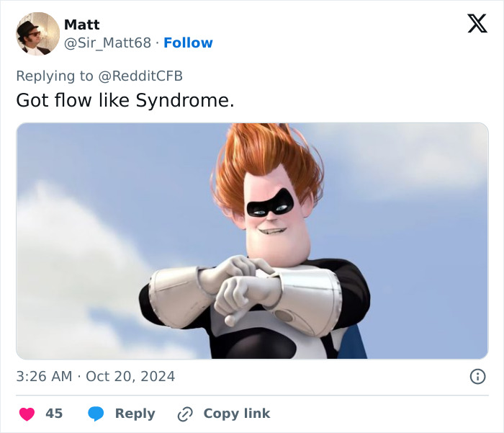Open the @Sir_Matt68 handle
The height and width of the screenshot is (433, 504).
tap(108, 43)
